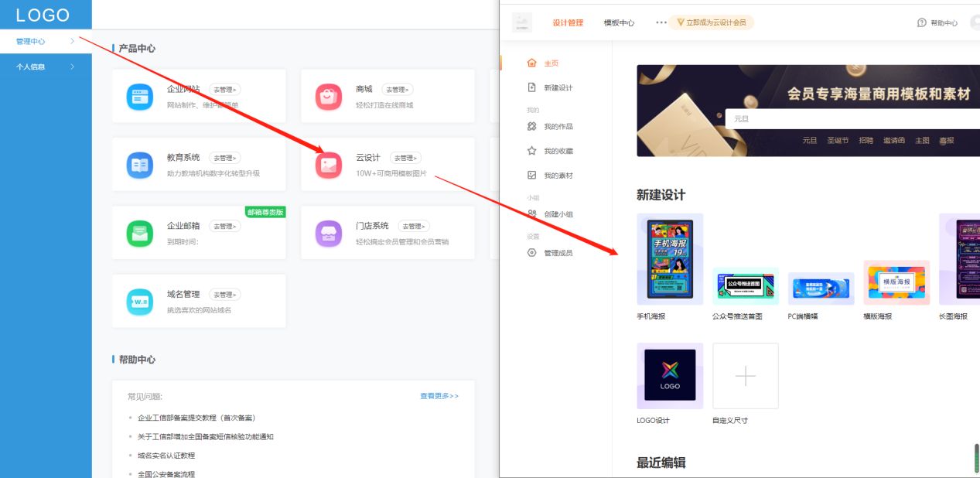Click the 商城 shopping bag icon
The height and width of the screenshot is (478, 980).
pos(328,97)
